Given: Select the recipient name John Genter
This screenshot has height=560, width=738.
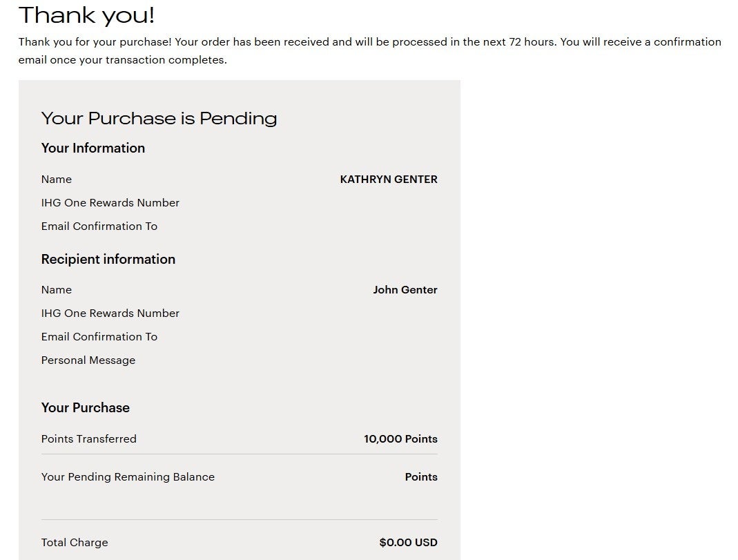Looking at the screenshot, I should [405, 290].
